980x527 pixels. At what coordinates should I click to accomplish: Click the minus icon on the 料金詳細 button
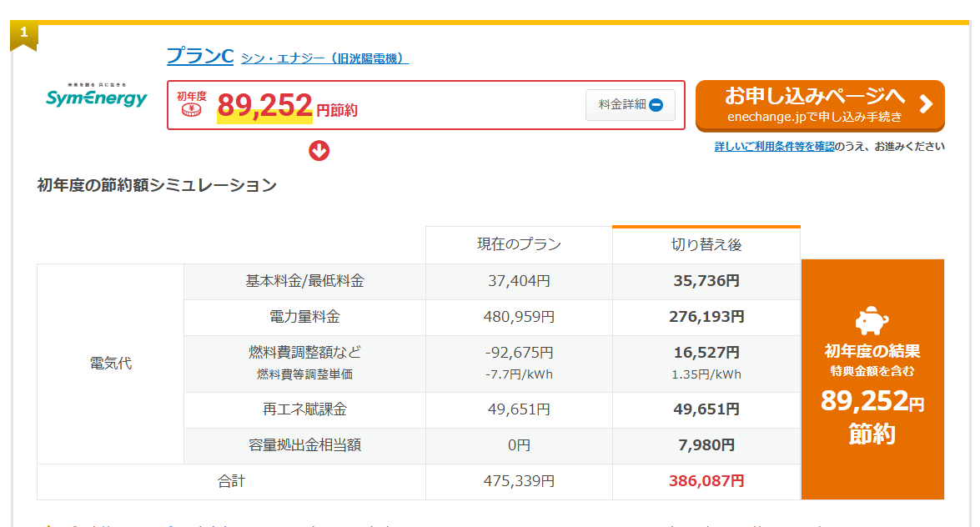(658, 104)
